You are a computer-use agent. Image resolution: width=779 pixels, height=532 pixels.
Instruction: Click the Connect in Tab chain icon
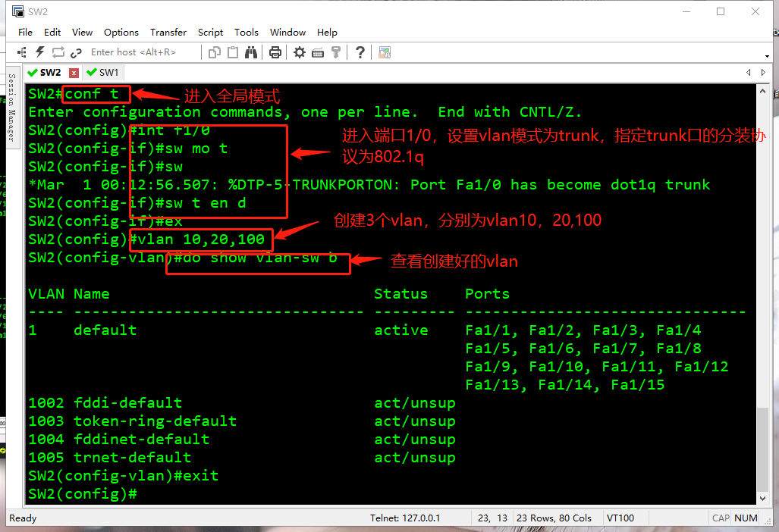click(x=76, y=52)
